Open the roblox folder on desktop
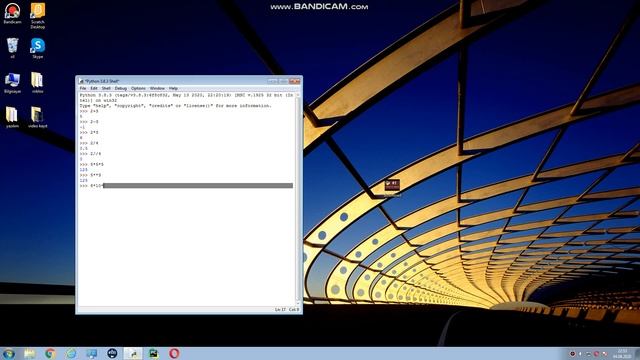 point(37,83)
